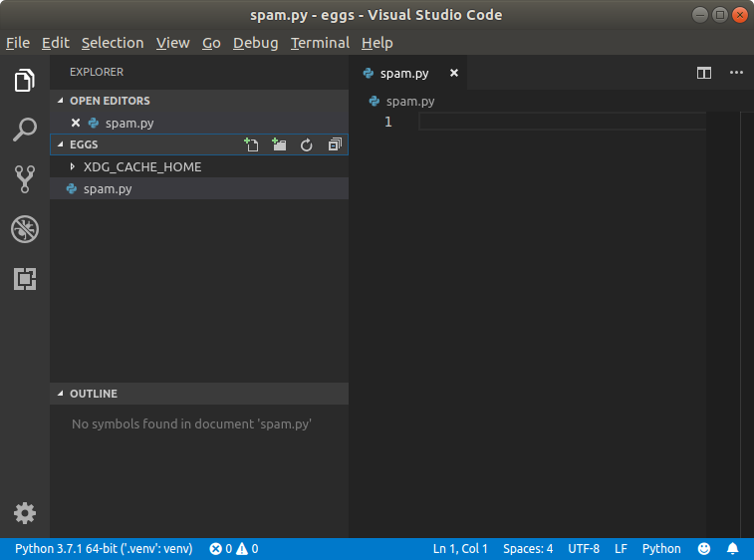Click the warnings count icon in status bar

(242, 549)
